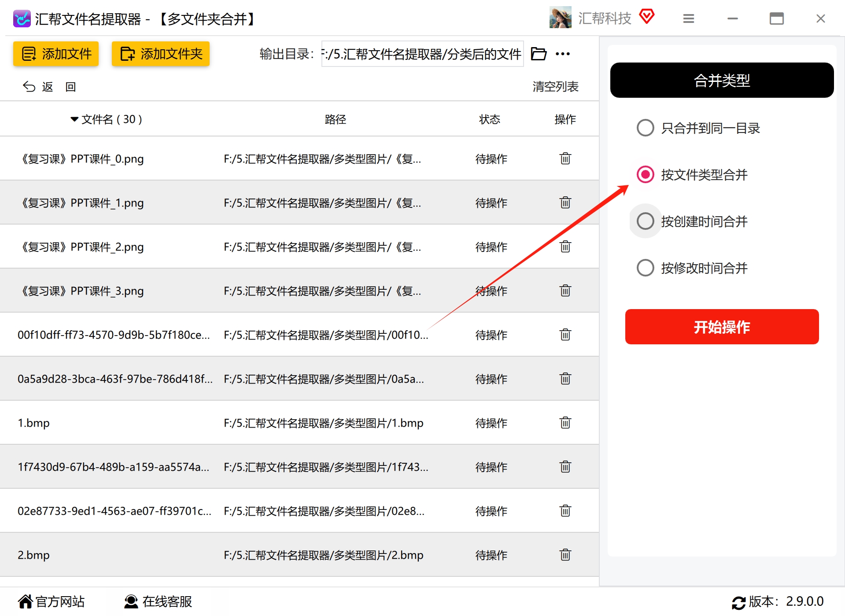Click 添加文件夹 button
This screenshot has width=845, height=616.
[x=161, y=54]
